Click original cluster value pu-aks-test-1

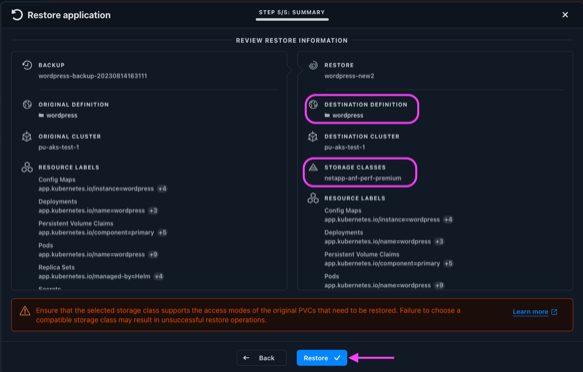[59, 147]
